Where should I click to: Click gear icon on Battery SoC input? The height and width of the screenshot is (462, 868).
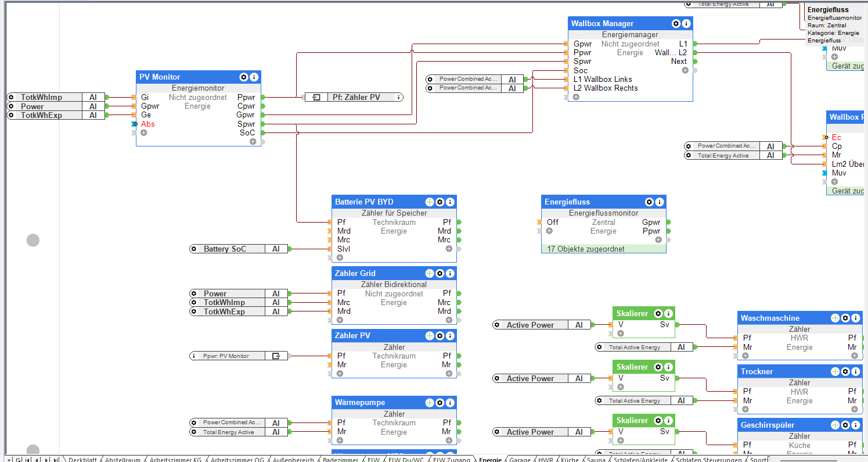point(195,249)
